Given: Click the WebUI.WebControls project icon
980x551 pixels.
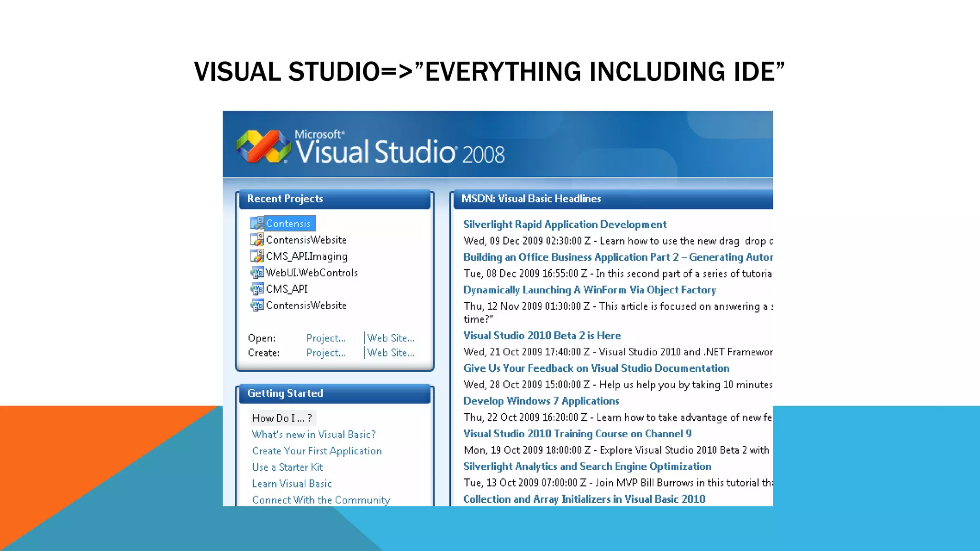Looking at the screenshot, I should click(257, 273).
